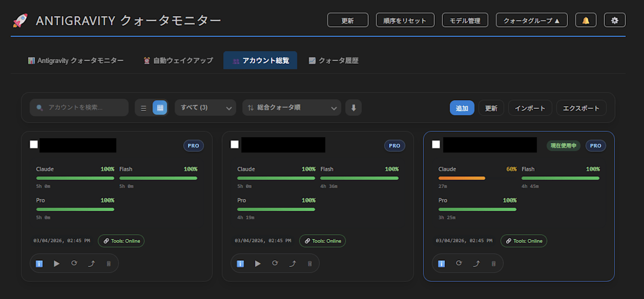
Task: Click the Pro 3h 25m quota bar
Action: click(x=478, y=209)
